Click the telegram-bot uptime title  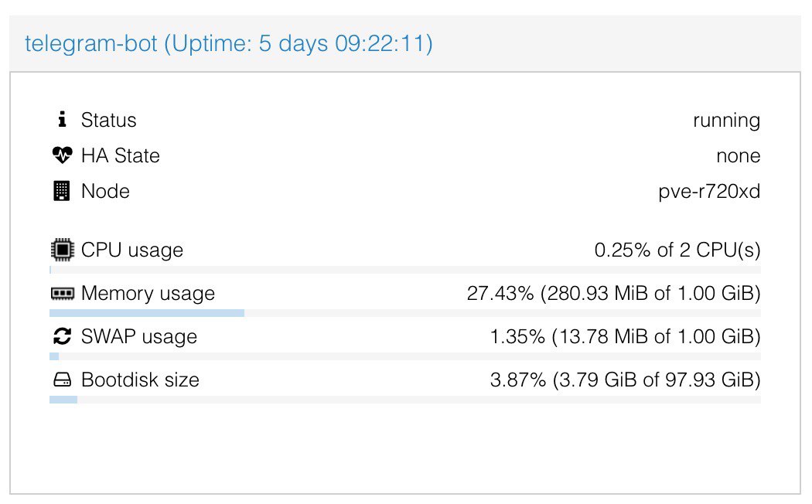coord(228,43)
